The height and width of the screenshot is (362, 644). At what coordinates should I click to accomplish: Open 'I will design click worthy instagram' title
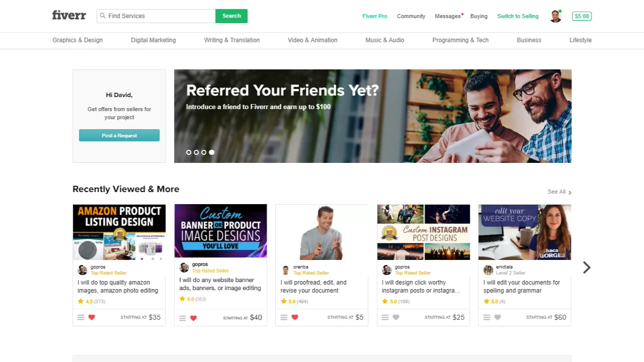click(421, 287)
